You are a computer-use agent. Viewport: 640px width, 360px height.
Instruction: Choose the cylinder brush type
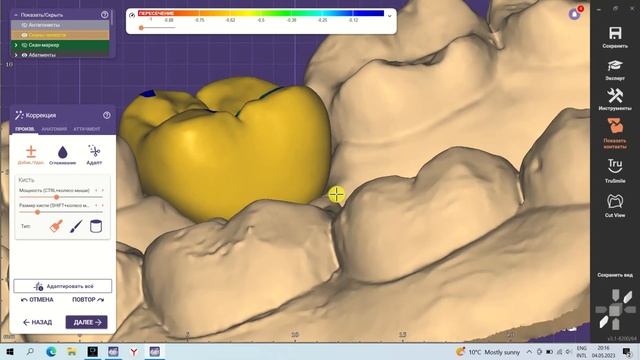tap(96, 226)
